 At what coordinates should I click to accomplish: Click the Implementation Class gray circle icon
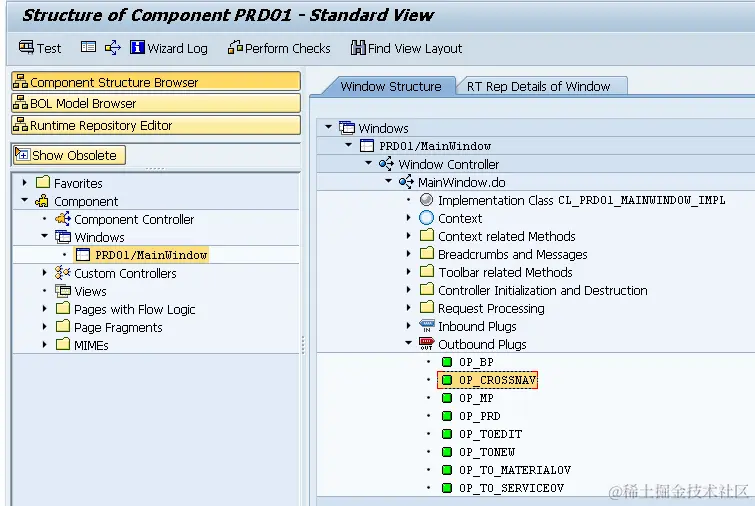tap(426, 200)
